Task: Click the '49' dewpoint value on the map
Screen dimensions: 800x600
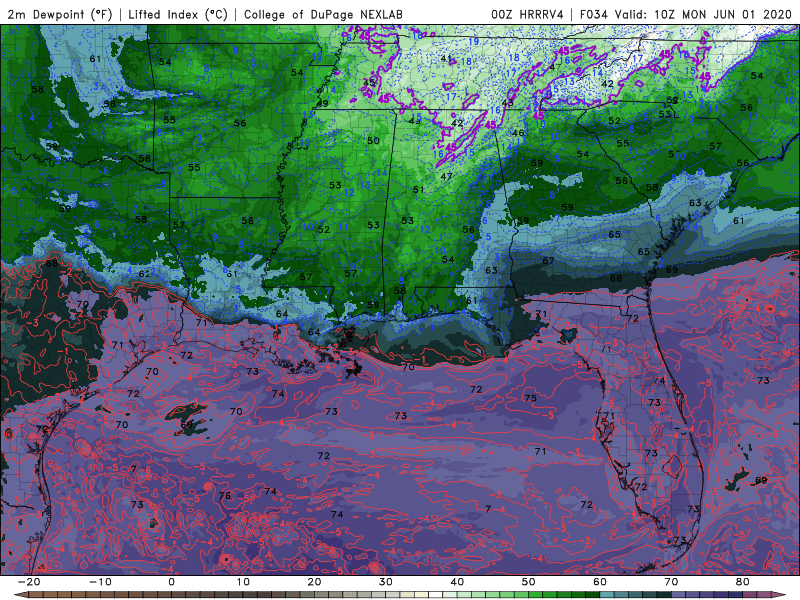Action: pos(322,104)
